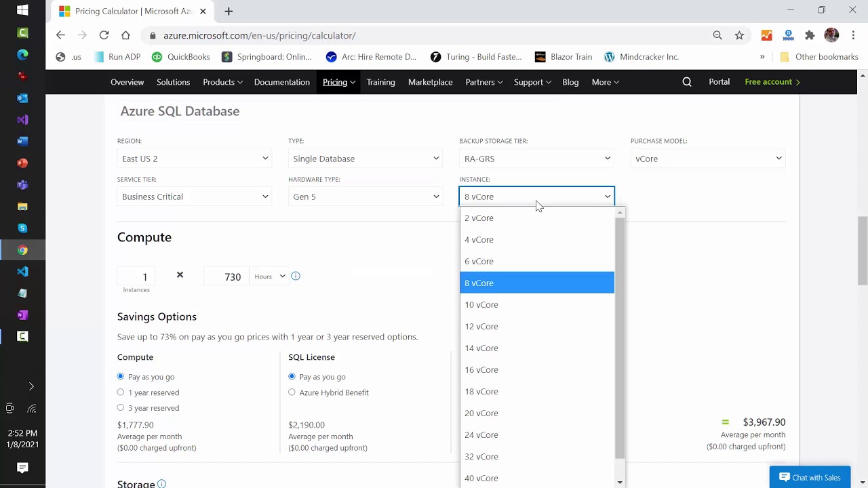Go to the Overview page
868x488 pixels.
127,82
